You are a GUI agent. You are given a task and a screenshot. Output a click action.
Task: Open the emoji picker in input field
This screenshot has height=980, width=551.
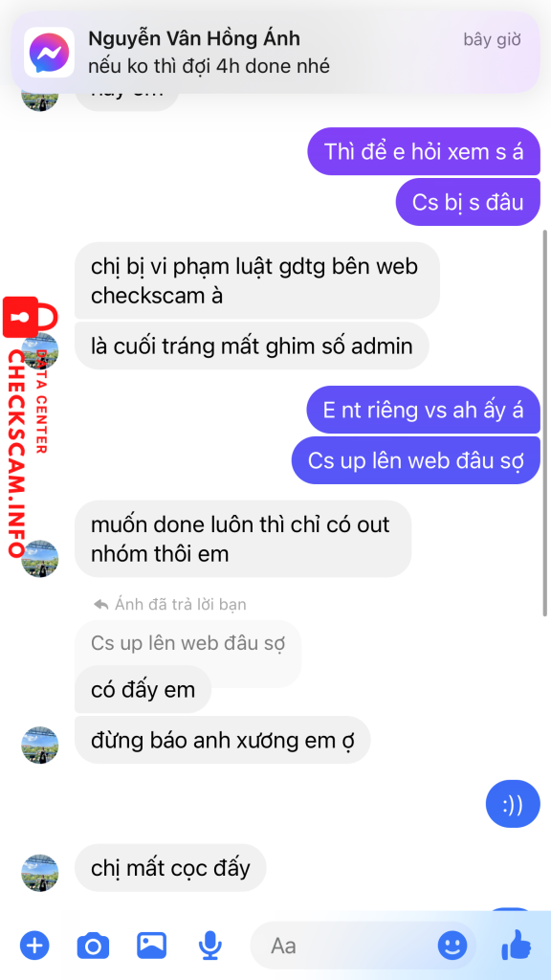[452, 945]
